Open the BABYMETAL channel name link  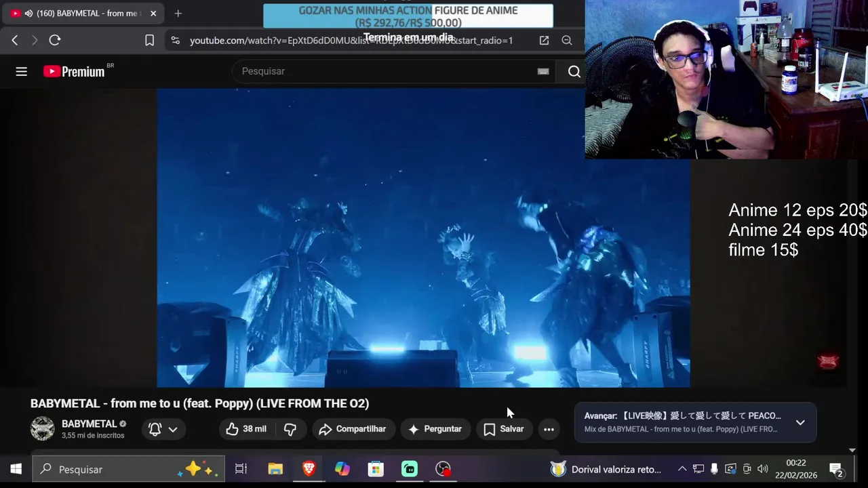click(90, 424)
